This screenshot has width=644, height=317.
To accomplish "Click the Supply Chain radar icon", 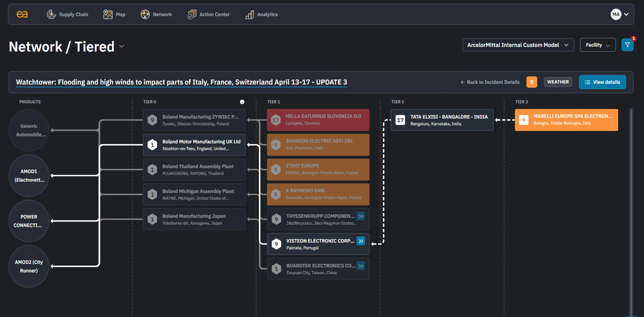I will [51, 14].
